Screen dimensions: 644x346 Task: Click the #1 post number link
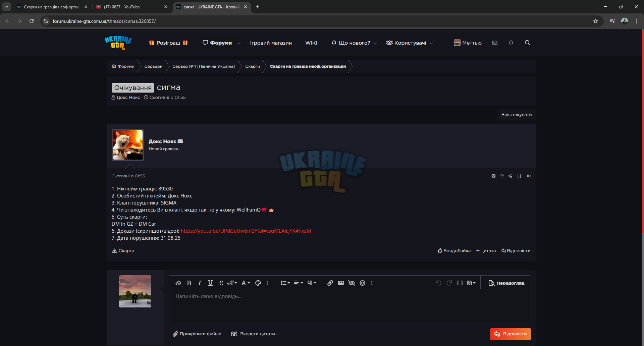tap(529, 176)
